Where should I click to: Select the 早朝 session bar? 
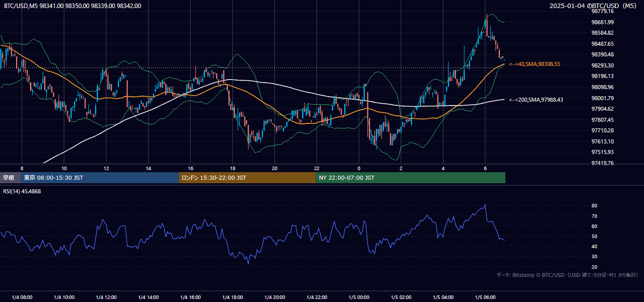point(10,178)
